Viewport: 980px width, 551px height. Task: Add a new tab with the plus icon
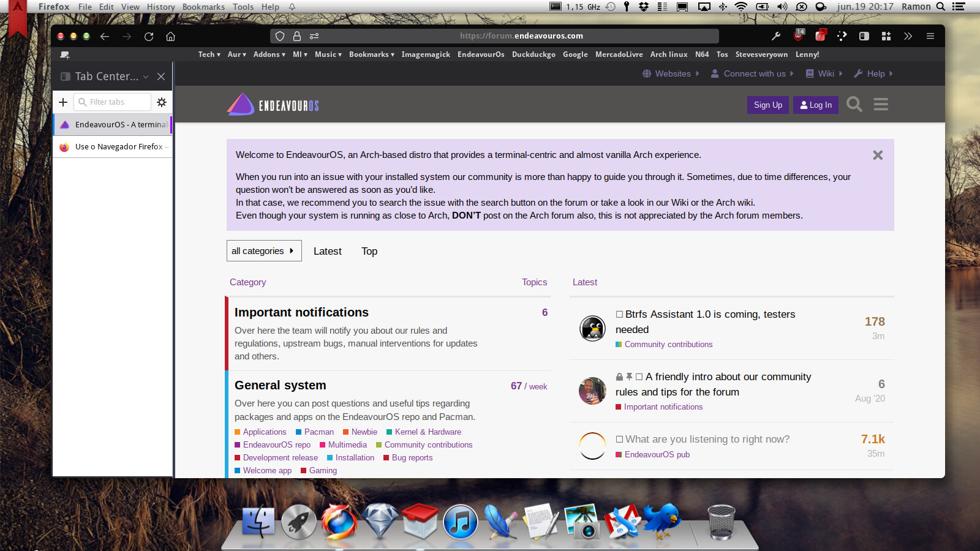[63, 102]
